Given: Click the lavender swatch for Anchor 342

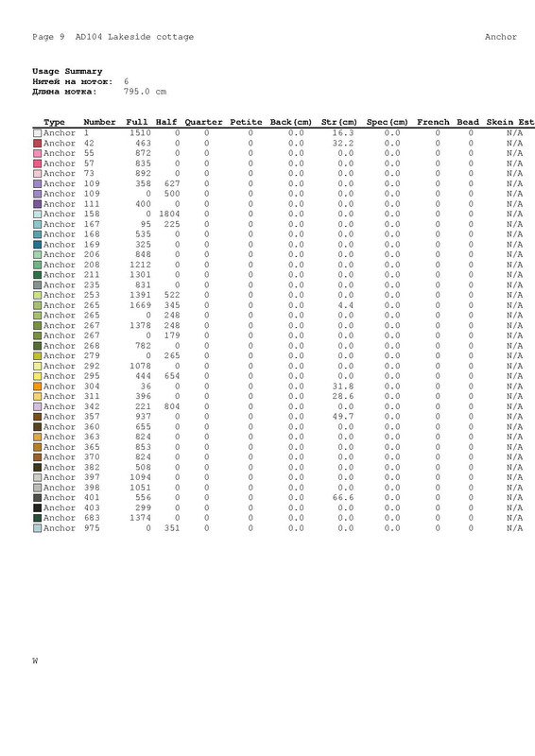Looking at the screenshot, I should (x=37, y=406).
